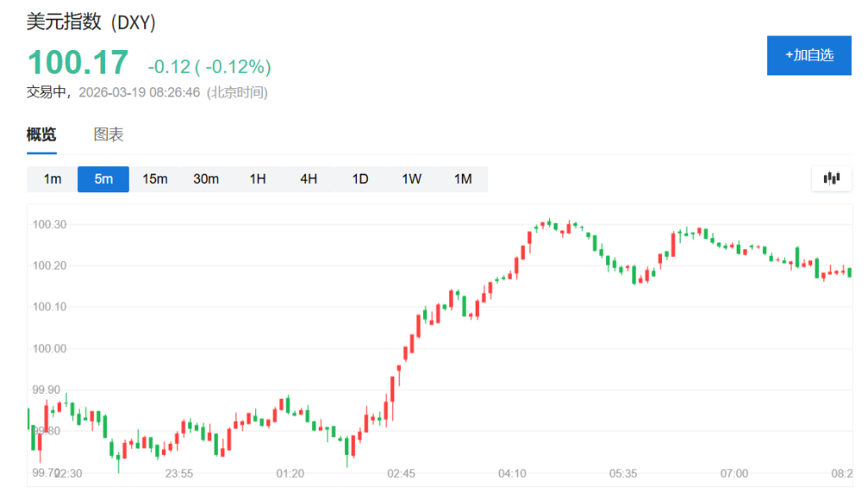The height and width of the screenshot is (499, 868).
Task: Select the 15m timeframe
Action: point(154,179)
